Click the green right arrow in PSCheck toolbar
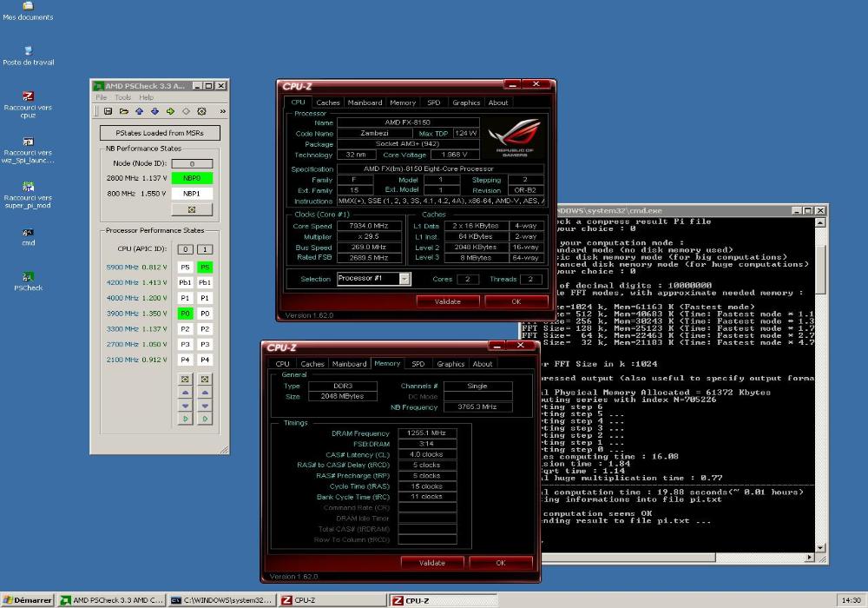Image resolution: width=868 pixels, height=608 pixels. (170, 111)
